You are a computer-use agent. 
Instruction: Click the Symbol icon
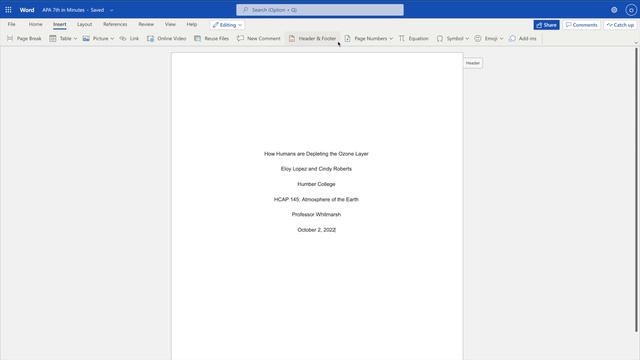[440, 38]
